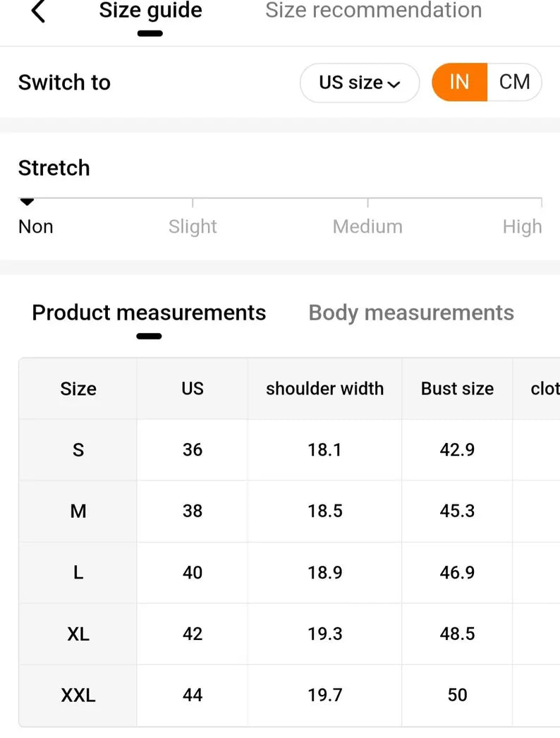Show Product measurements tab
Viewport: 560px width, 738px height.
(x=149, y=313)
